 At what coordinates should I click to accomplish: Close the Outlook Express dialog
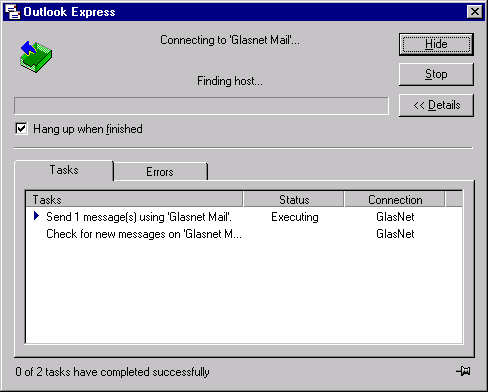[474, 12]
